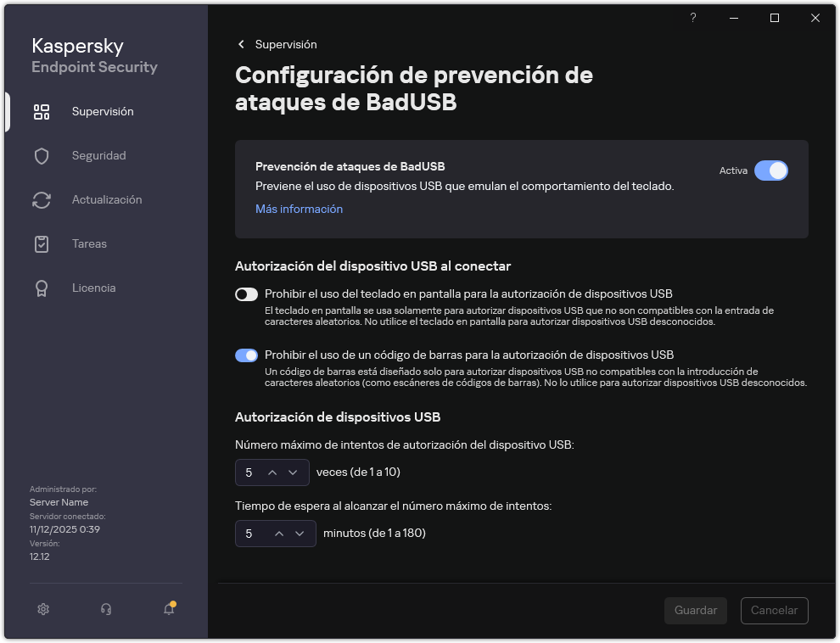The image size is (840, 643).
Task: Turn off barcode authorization prohibition toggle
Action: [x=246, y=355]
